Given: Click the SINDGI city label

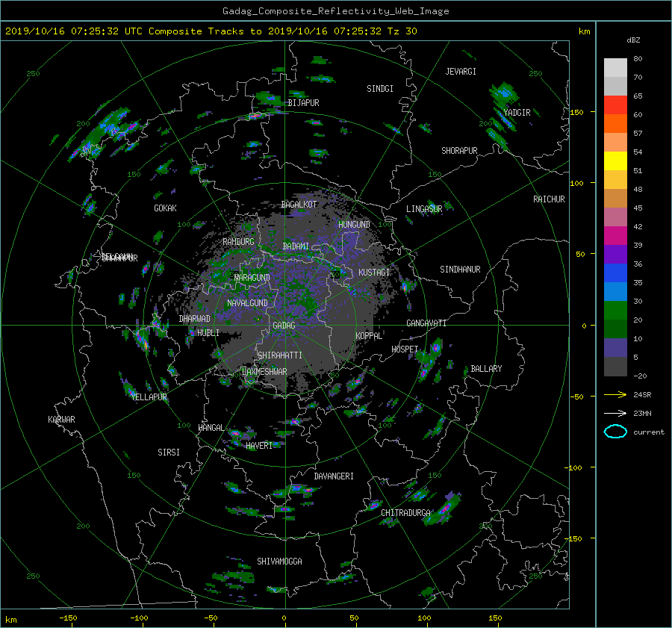Looking at the screenshot, I should [380, 89].
